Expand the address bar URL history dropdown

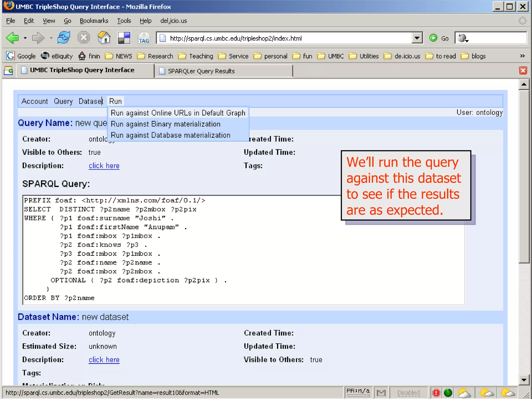[417, 38]
